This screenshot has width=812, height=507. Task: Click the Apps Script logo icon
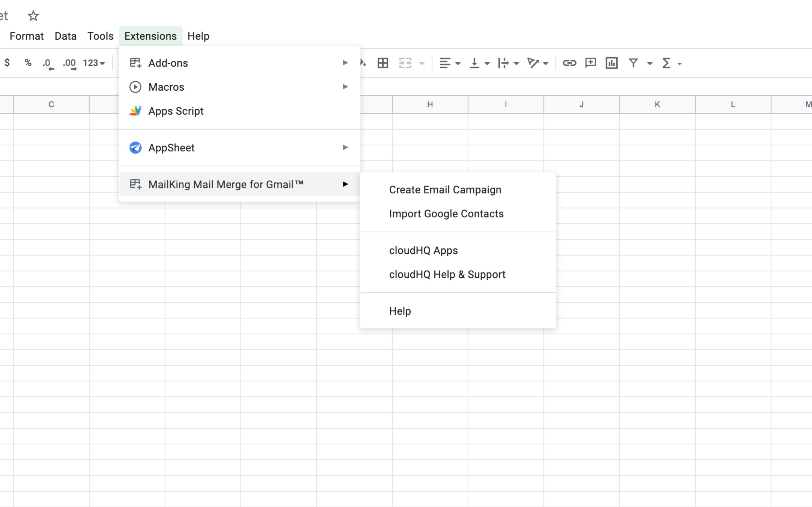135,111
